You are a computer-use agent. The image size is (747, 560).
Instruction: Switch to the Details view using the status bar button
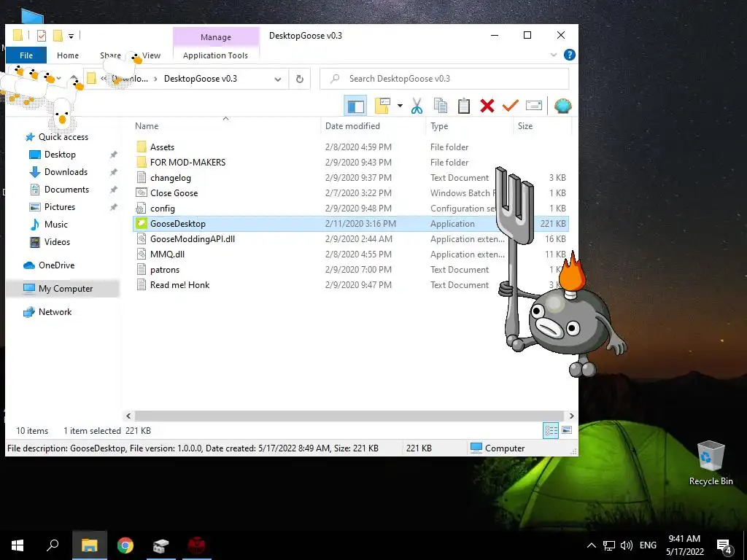(x=551, y=430)
